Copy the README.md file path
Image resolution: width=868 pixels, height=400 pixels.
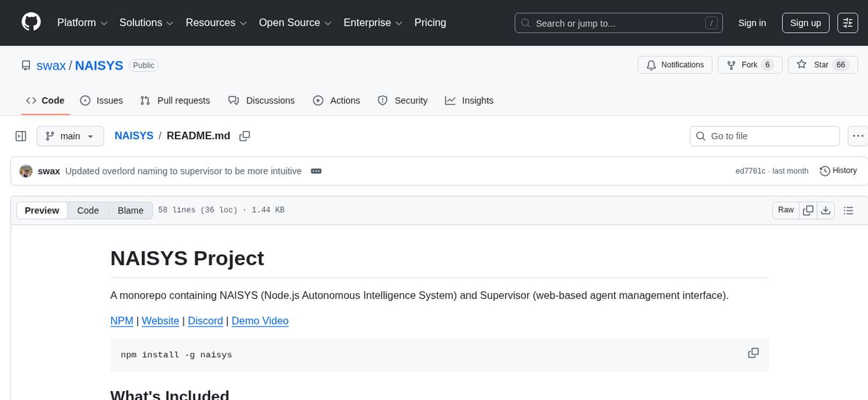pyautogui.click(x=244, y=136)
